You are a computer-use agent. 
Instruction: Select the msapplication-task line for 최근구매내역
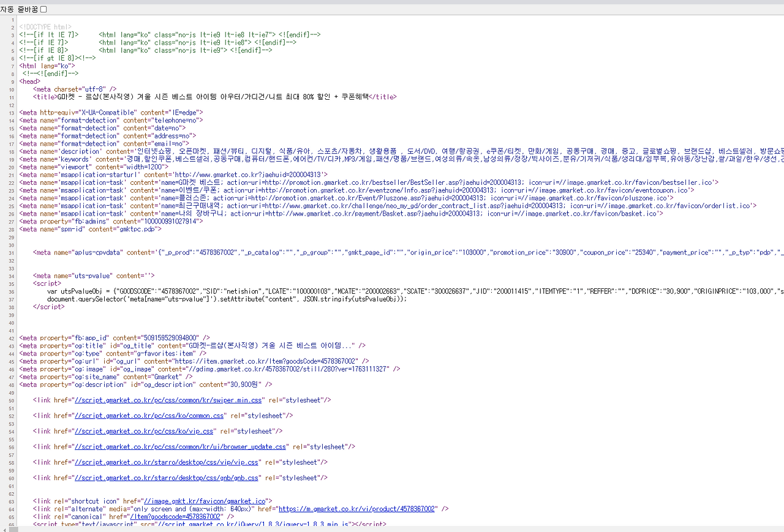click(388, 206)
